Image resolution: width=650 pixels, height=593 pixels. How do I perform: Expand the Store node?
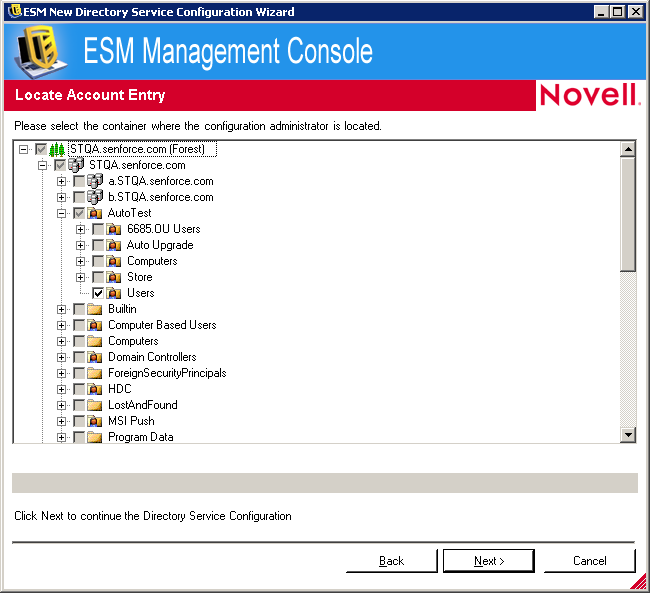[80, 277]
